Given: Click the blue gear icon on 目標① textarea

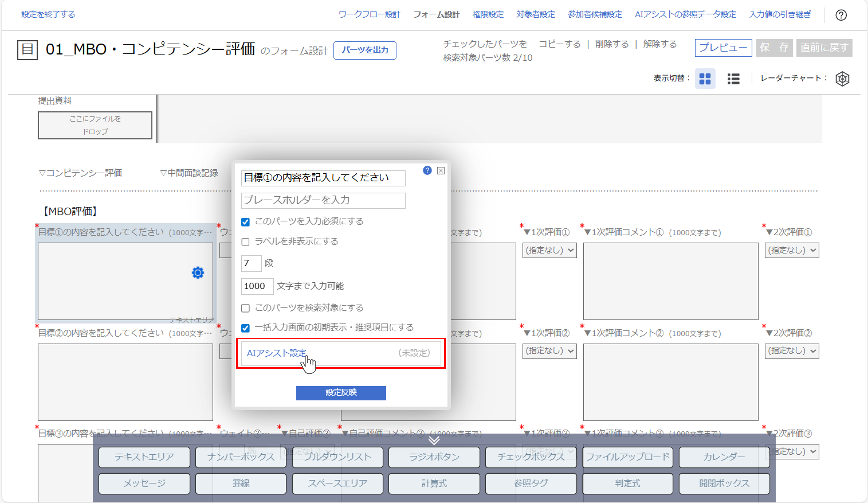Looking at the screenshot, I should click(198, 273).
